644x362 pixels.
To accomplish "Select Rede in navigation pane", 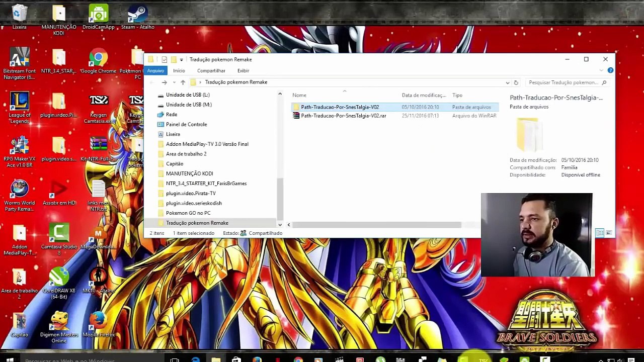I will 172,114.
